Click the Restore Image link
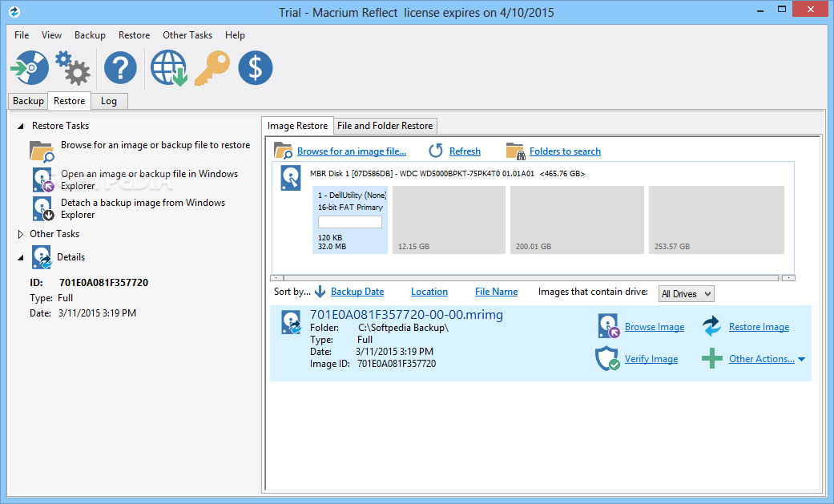 tap(759, 327)
